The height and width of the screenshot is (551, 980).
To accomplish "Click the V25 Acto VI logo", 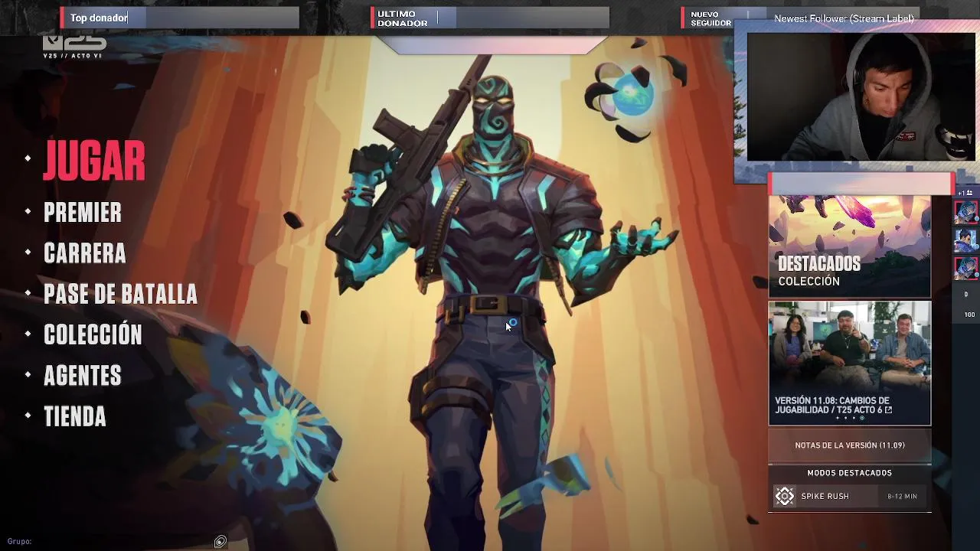I will click(x=74, y=47).
